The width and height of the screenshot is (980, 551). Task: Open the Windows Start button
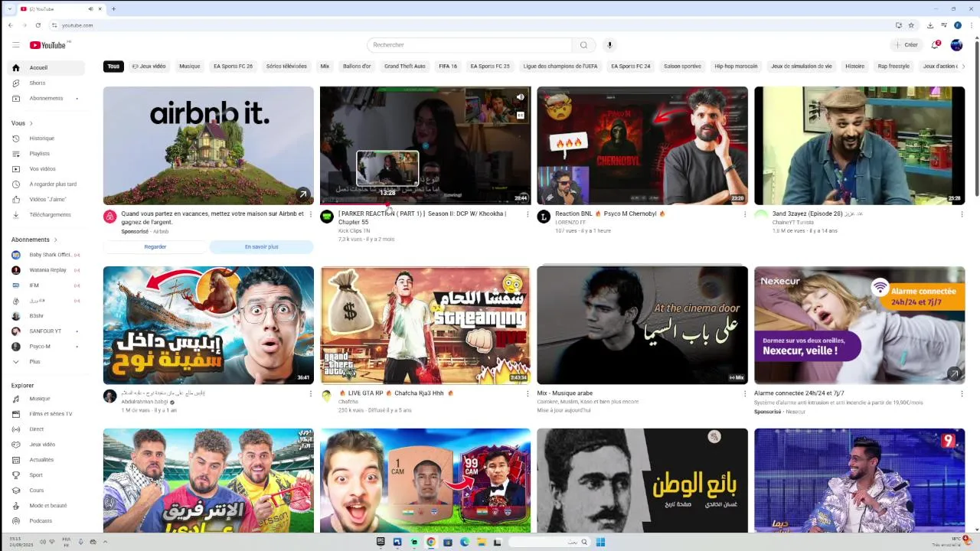[x=600, y=542]
